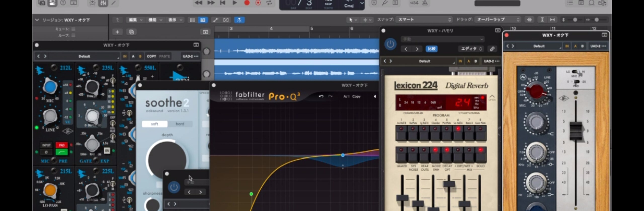Click the red Record button
Screen dimensions: 644x211
[x=247, y=3]
